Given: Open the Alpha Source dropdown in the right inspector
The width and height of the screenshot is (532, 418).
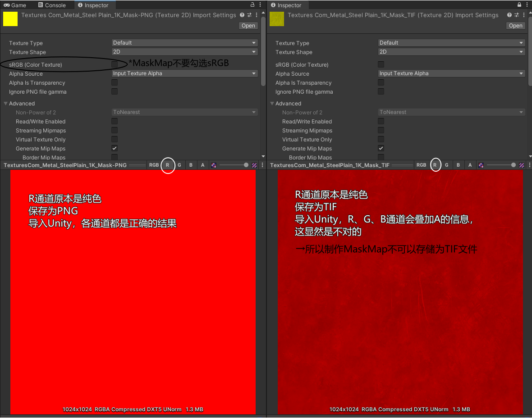Looking at the screenshot, I should point(451,73).
